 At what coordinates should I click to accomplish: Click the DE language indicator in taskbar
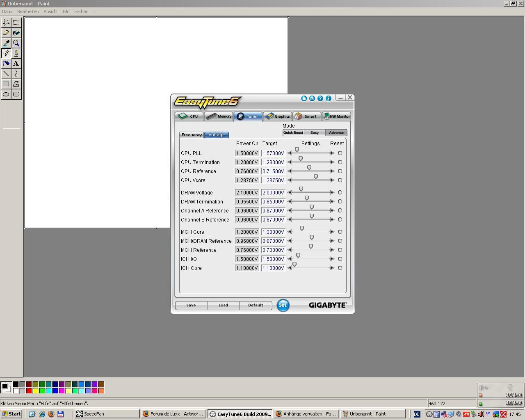point(417,414)
